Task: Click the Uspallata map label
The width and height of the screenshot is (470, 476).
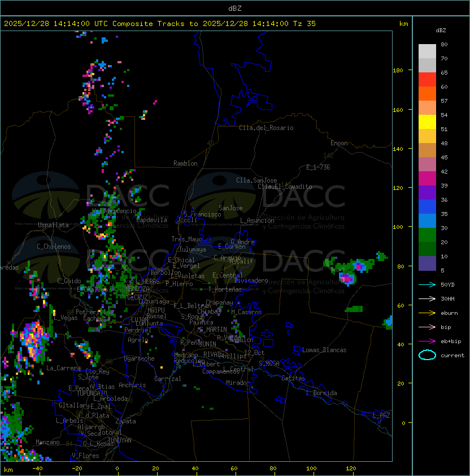Action: (x=53, y=225)
